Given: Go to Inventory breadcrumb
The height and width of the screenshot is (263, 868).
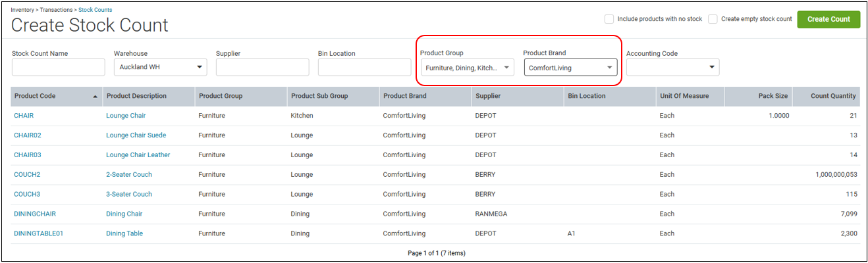Looking at the screenshot, I should [22, 10].
